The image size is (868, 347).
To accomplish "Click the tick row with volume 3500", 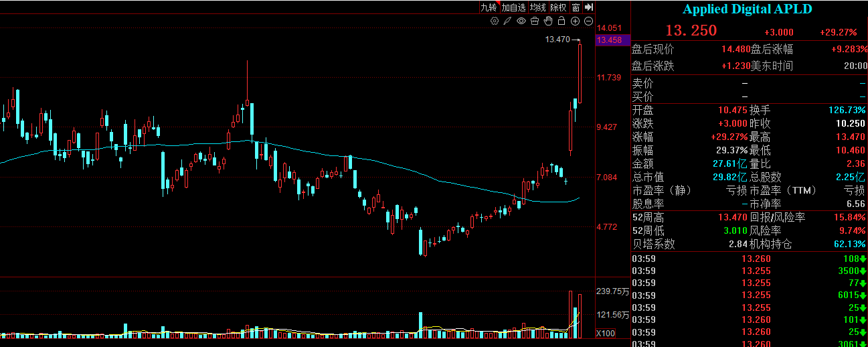I will click(749, 271).
